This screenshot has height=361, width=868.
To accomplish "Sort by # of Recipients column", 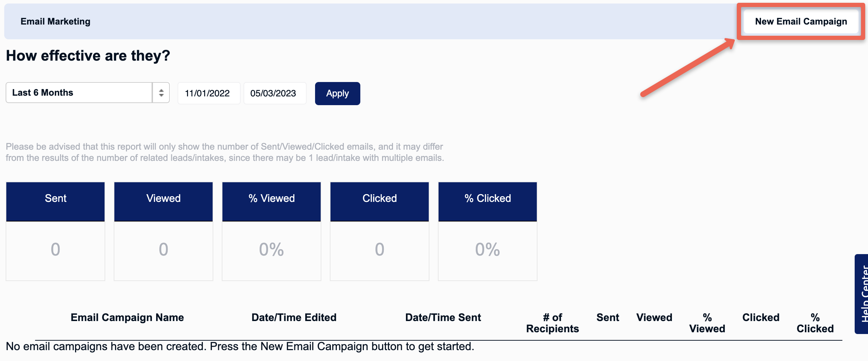I will [x=553, y=323].
